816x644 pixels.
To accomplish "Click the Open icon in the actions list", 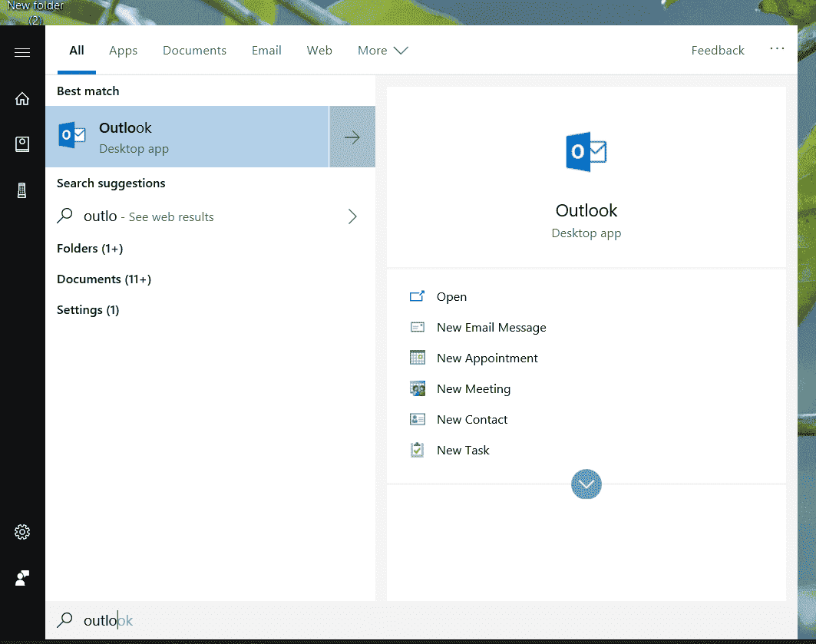I will point(417,296).
